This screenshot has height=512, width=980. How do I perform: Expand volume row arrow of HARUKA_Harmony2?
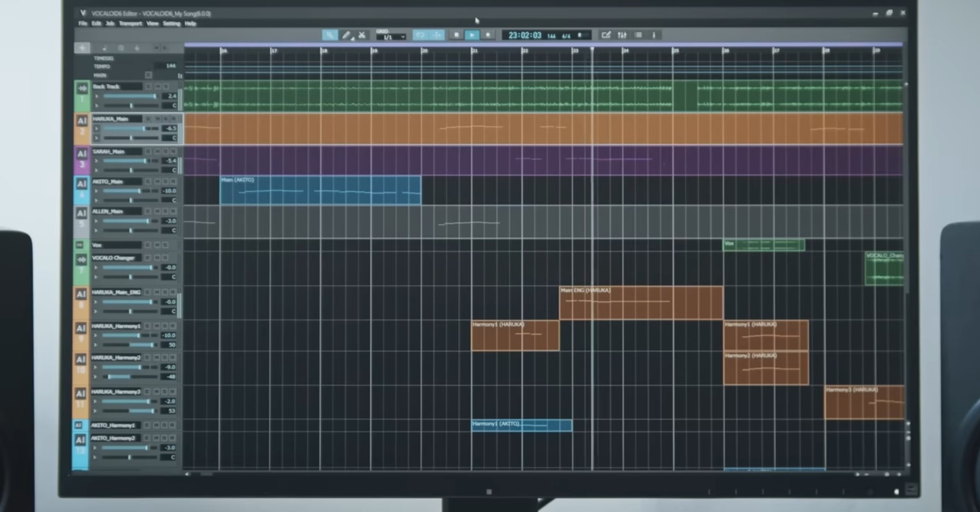click(x=95, y=367)
